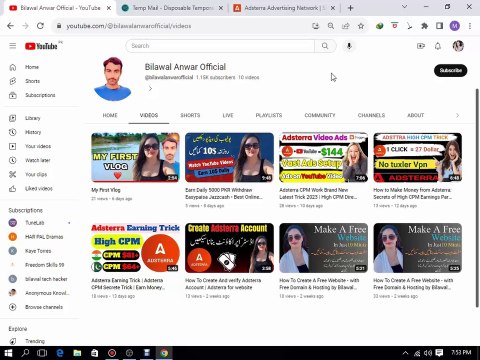Open Create Adsterra Account thumbnail
480x360 pixels.
point(229,248)
